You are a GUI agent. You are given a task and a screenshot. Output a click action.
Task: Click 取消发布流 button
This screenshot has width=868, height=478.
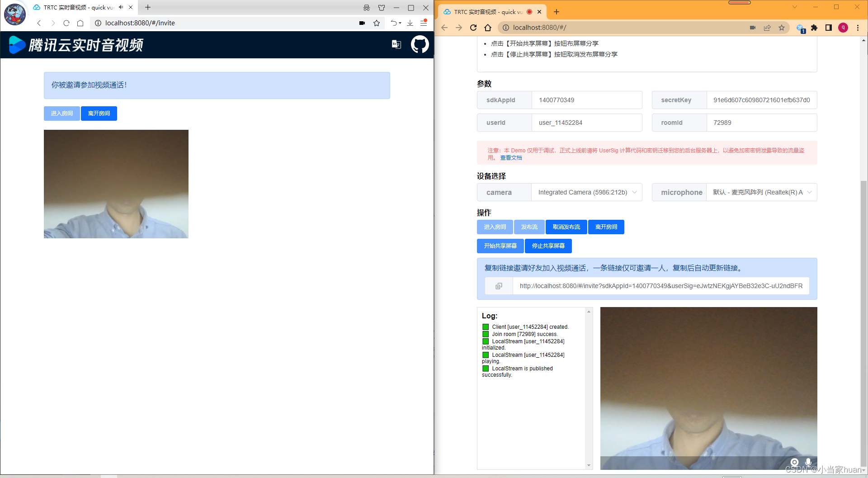566,227
